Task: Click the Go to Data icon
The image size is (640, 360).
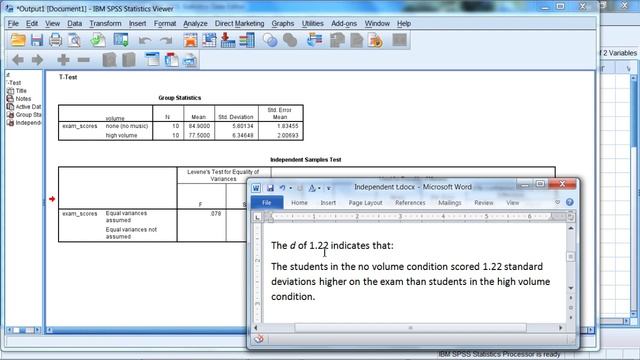Action: point(191,40)
